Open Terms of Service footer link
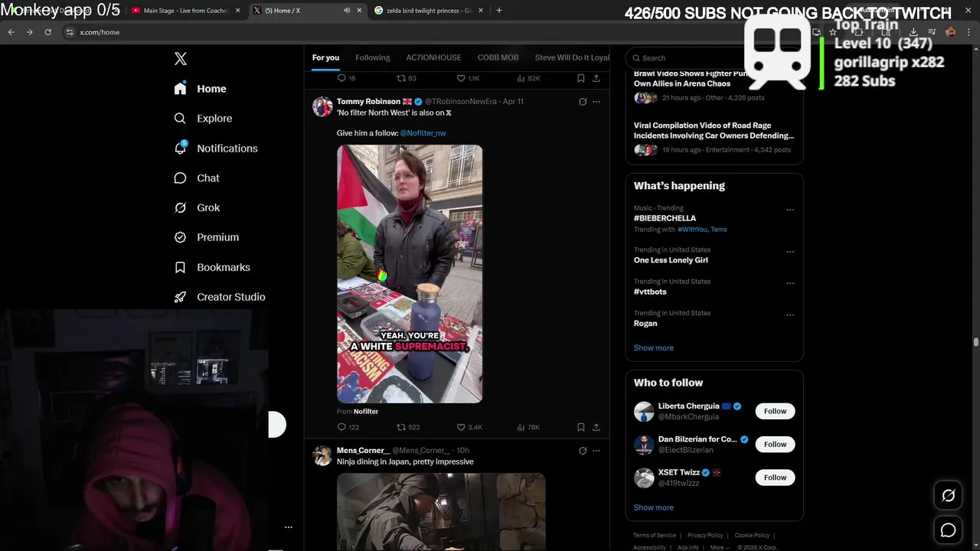The height and width of the screenshot is (551, 980). click(655, 536)
